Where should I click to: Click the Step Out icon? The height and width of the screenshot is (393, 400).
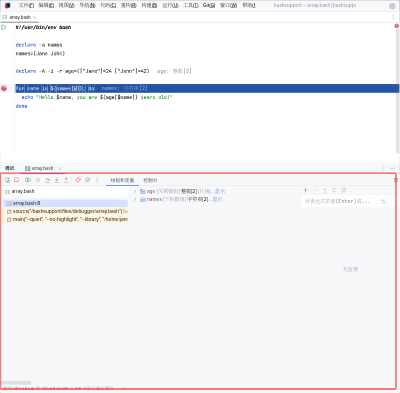(66, 180)
